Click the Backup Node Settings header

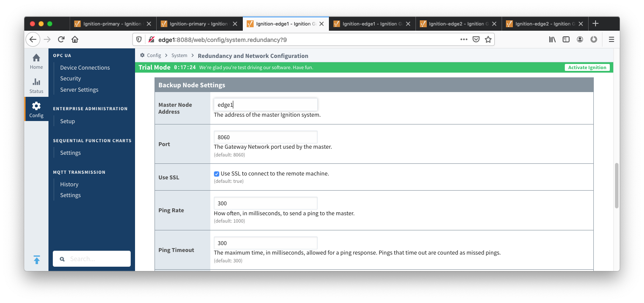pos(374,85)
